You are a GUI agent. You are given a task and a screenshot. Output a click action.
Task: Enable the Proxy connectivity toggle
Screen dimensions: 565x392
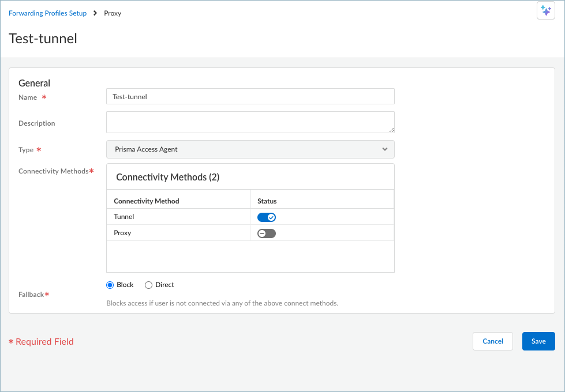pyautogui.click(x=267, y=233)
